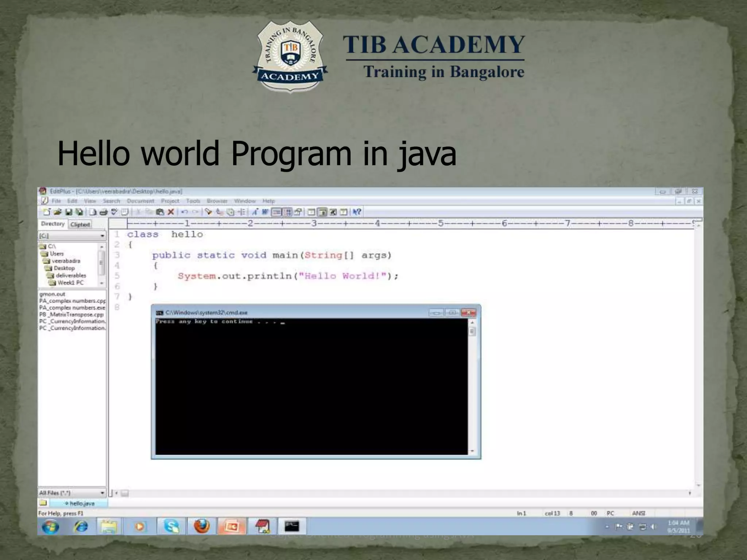The height and width of the screenshot is (560, 747).
Task: Click the red Delete X toolbar icon
Action: (171, 212)
